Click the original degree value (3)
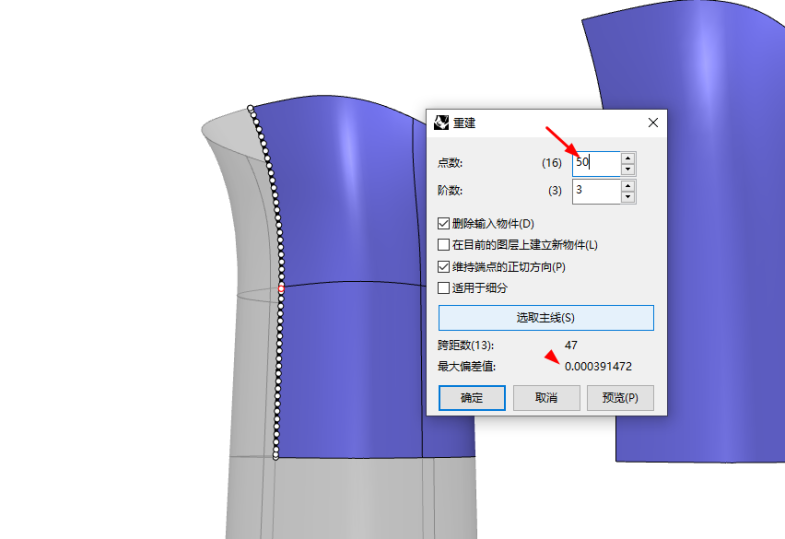This screenshot has height=539, width=785. (555, 191)
